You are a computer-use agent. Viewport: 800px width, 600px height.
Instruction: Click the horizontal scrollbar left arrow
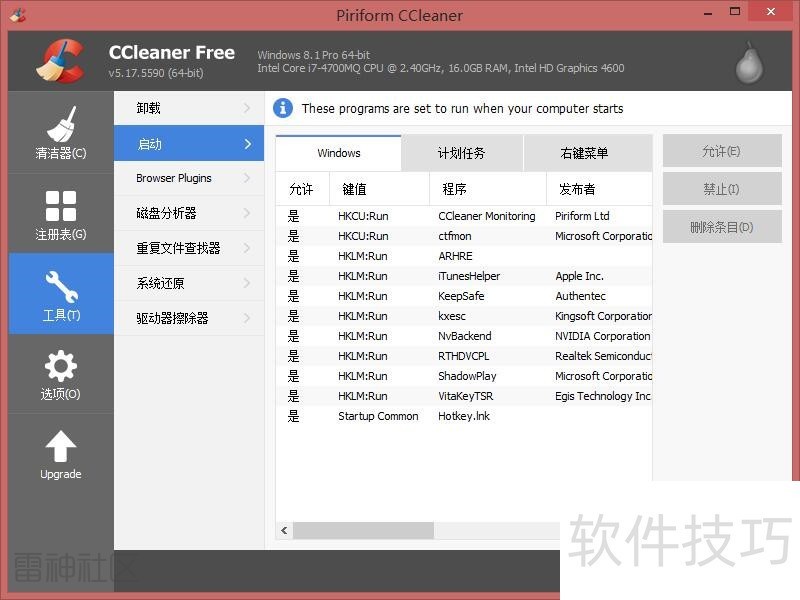(x=283, y=530)
